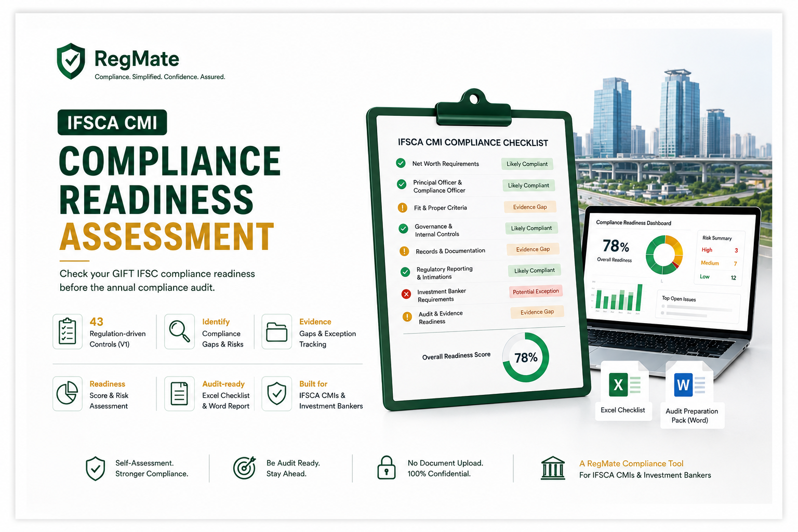Click the Self-Assessment. text

[144, 463]
